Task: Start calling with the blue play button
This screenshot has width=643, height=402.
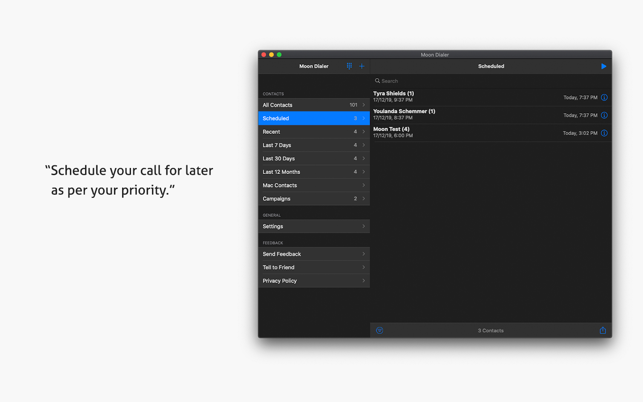Action: pyautogui.click(x=603, y=66)
